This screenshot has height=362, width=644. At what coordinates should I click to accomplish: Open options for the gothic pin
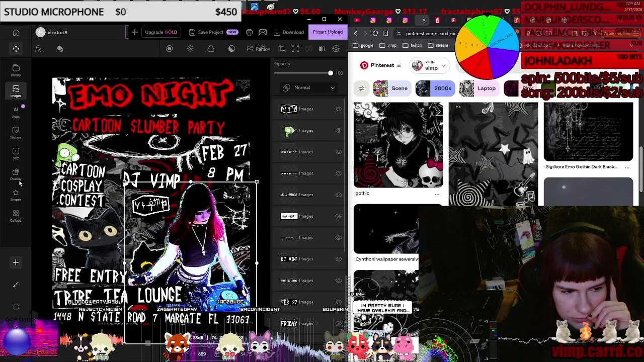[x=437, y=194]
